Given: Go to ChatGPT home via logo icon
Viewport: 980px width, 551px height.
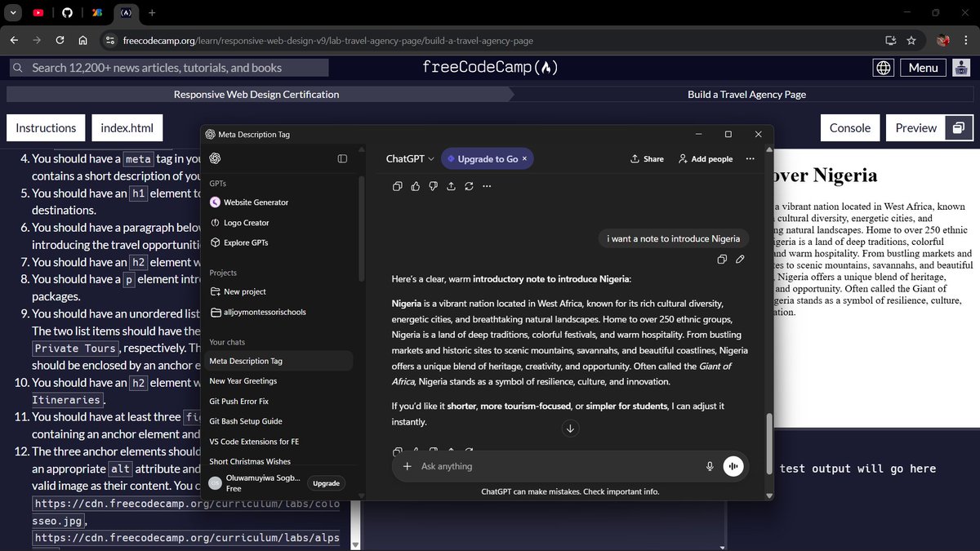Looking at the screenshot, I should [215, 158].
